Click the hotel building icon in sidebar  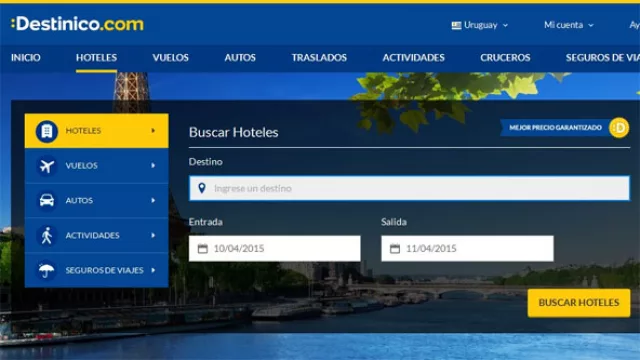tap(47, 131)
